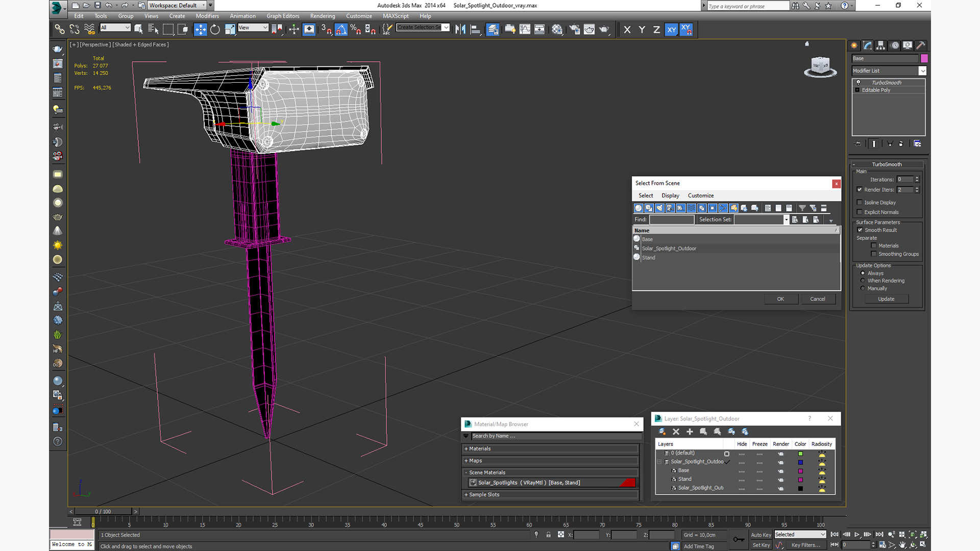980x551 pixels.
Task: Restrict transform to Z axis
Action: point(656,30)
